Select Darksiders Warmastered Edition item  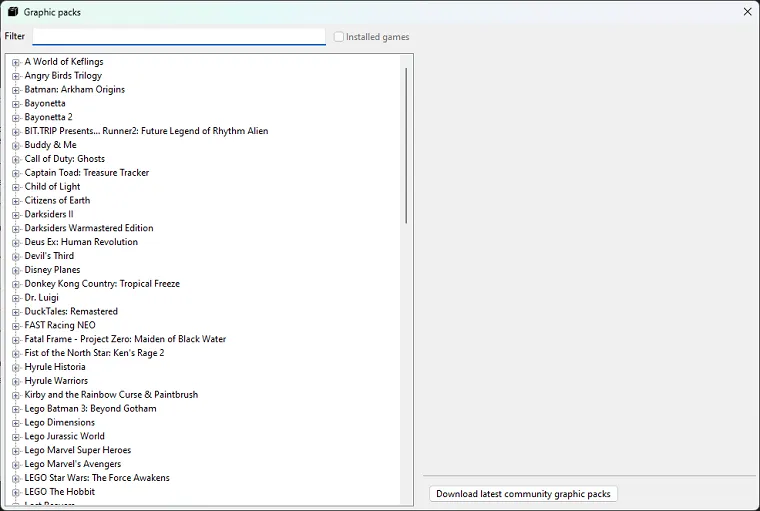tap(89, 228)
